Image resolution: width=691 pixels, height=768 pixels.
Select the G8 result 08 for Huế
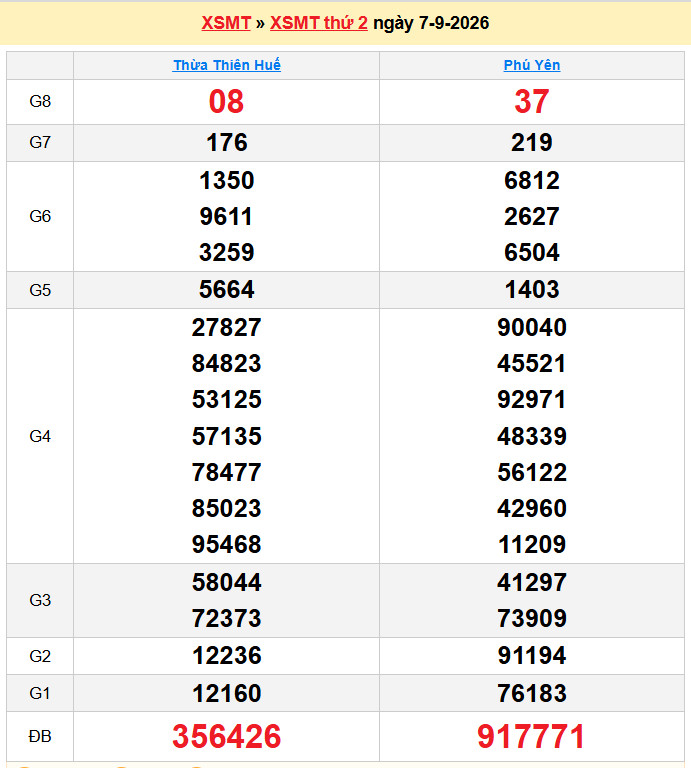(226, 102)
